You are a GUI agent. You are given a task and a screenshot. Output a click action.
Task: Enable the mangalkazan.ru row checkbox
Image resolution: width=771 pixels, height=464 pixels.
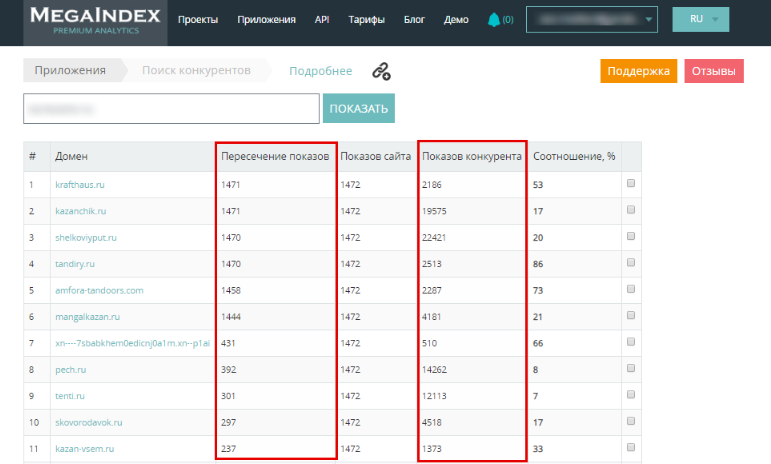[631, 316]
